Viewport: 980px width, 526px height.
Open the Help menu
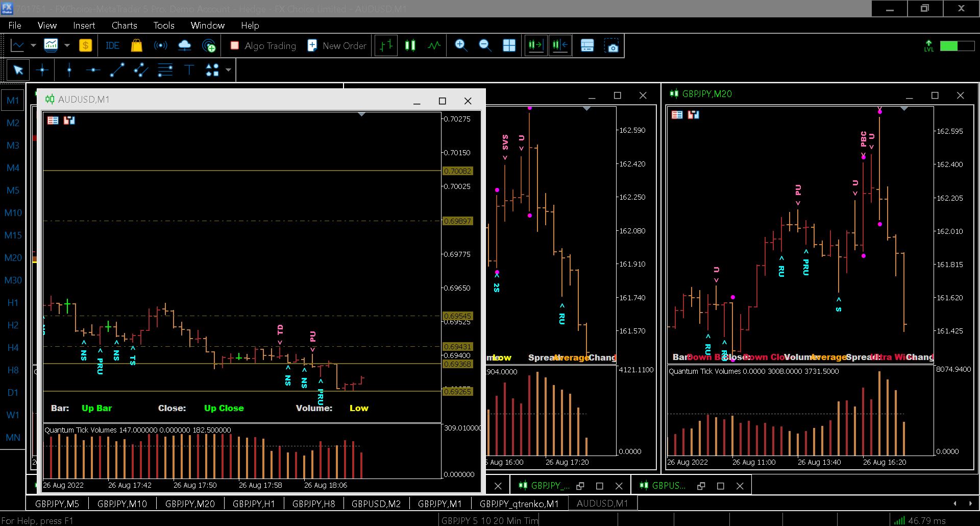click(x=250, y=26)
